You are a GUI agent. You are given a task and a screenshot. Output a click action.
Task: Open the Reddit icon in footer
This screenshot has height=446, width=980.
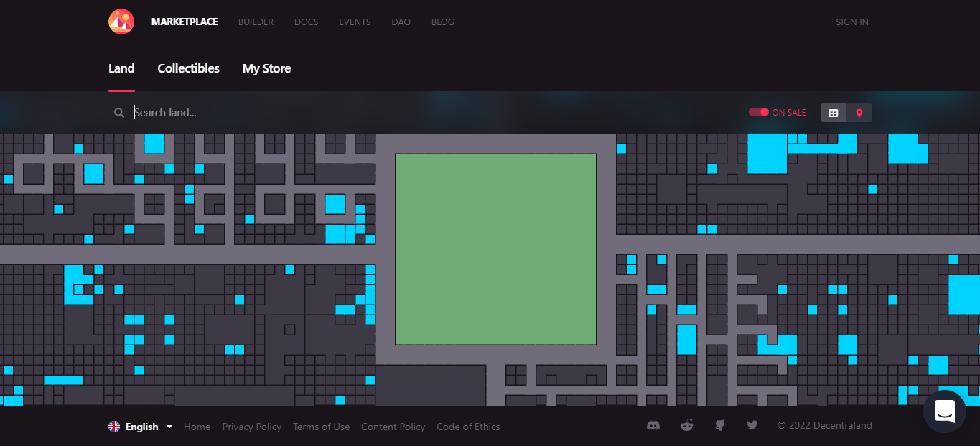point(687,425)
